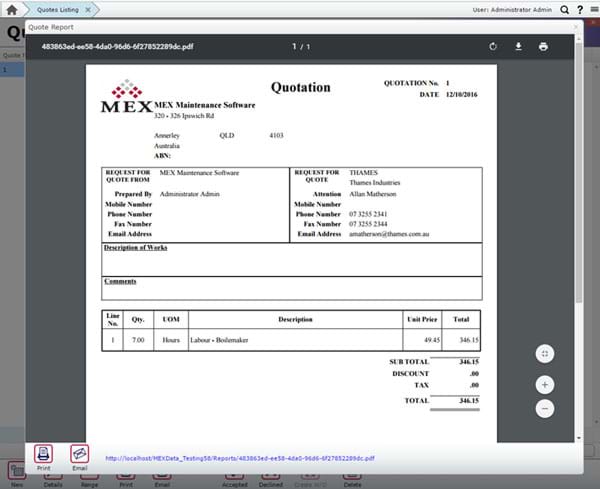Click the MEX Maintenance Software company name

tap(204, 105)
